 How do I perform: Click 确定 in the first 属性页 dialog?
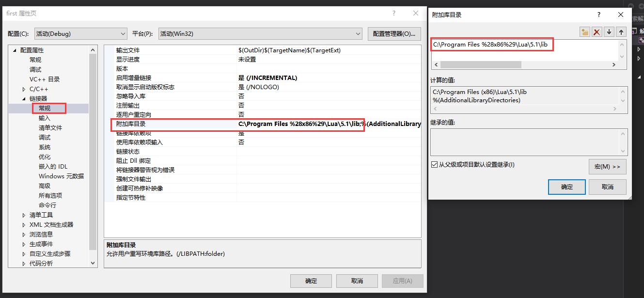(311, 281)
